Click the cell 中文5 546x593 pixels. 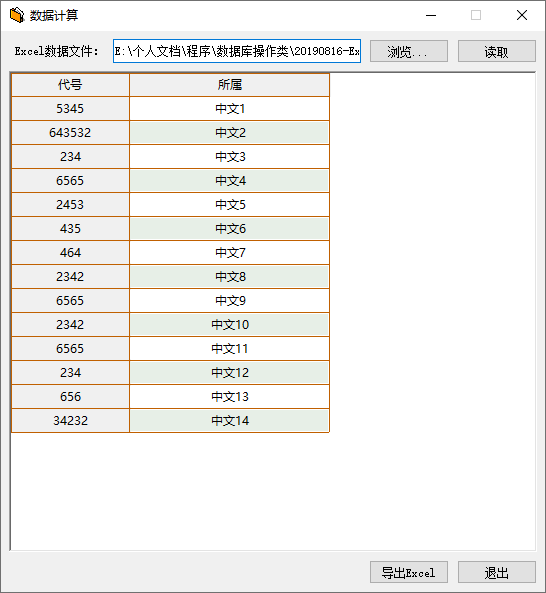[x=230, y=205]
